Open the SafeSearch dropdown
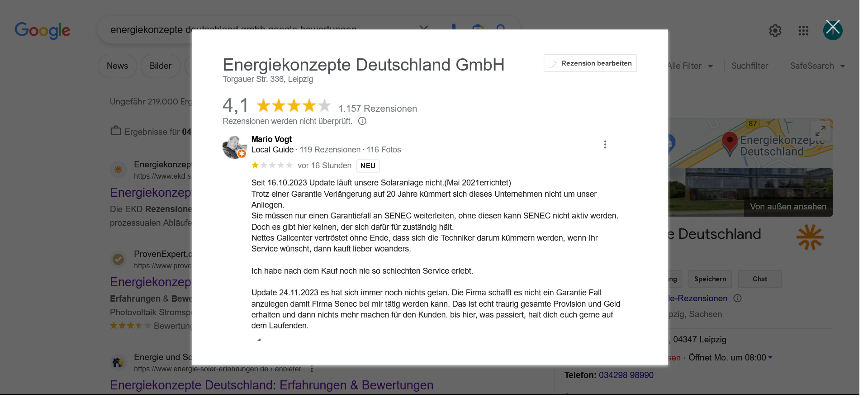This screenshot has width=868, height=398. tap(817, 66)
